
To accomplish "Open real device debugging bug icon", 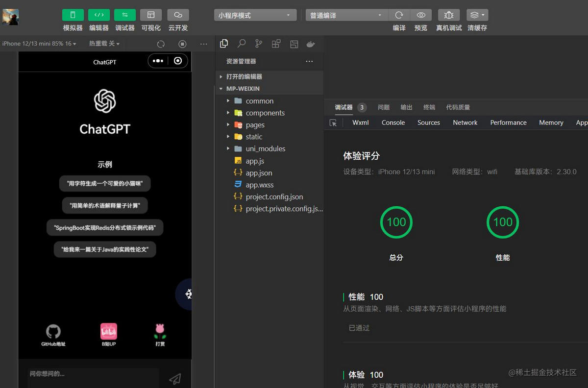I will click(449, 15).
